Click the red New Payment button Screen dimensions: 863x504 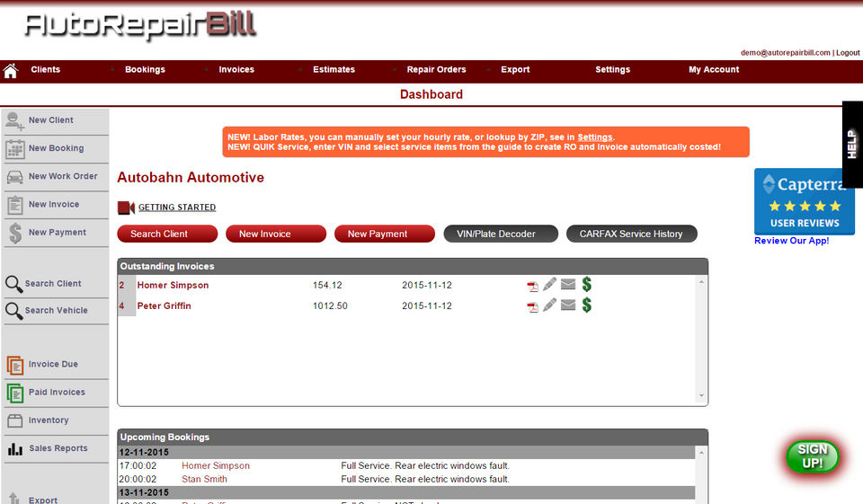(x=384, y=234)
